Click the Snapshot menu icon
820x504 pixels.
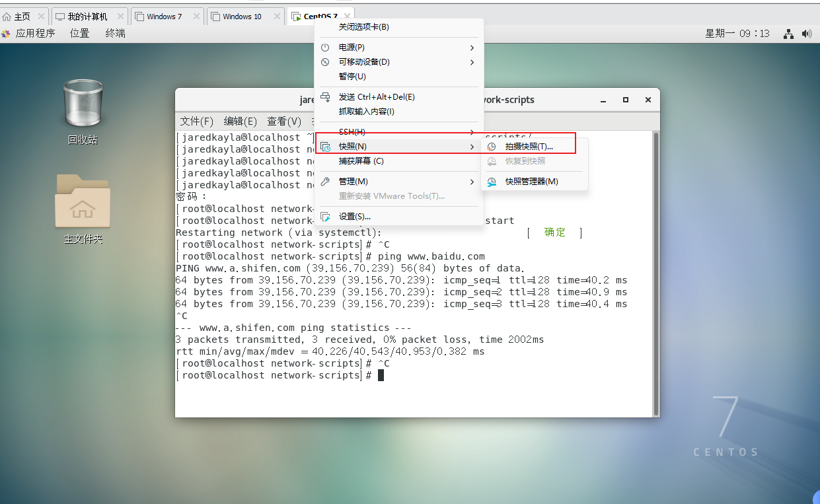coord(325,147)
